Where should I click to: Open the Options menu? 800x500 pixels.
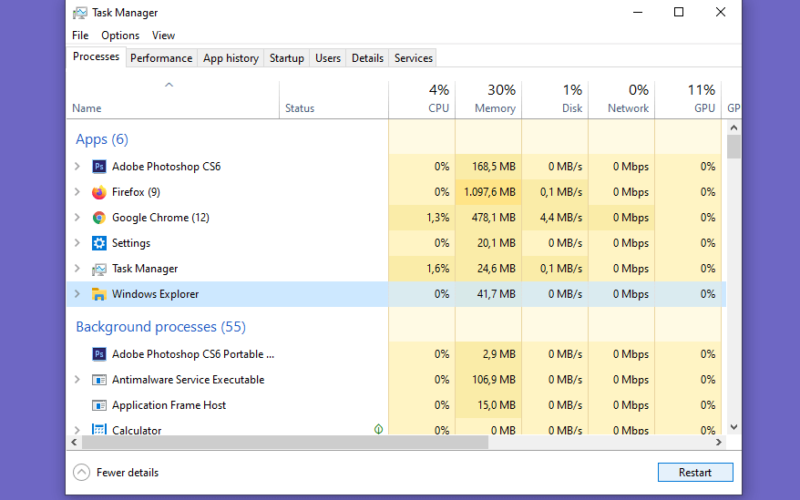click(x=120, y=35)
